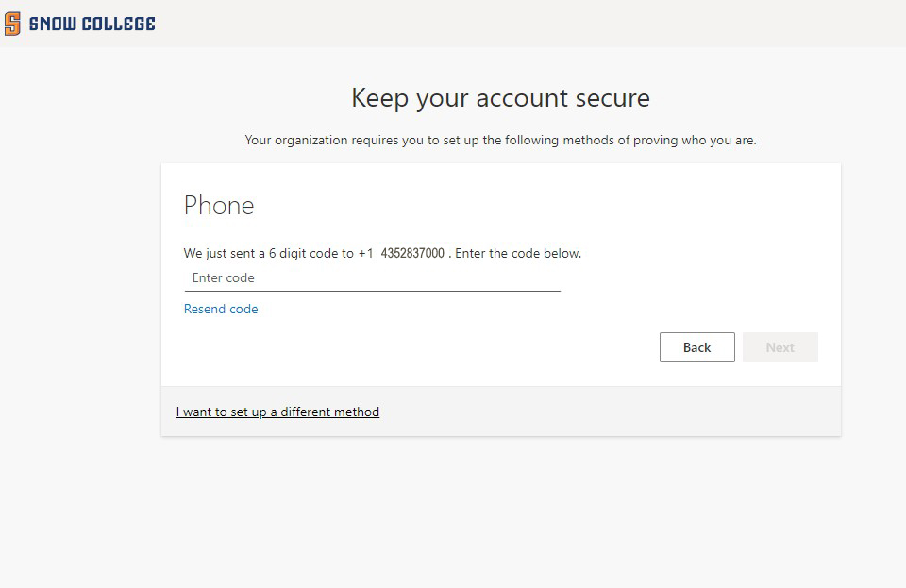Click the "Phone" section heading
This screenshot has width=906, height=588.
click(219, 206)
